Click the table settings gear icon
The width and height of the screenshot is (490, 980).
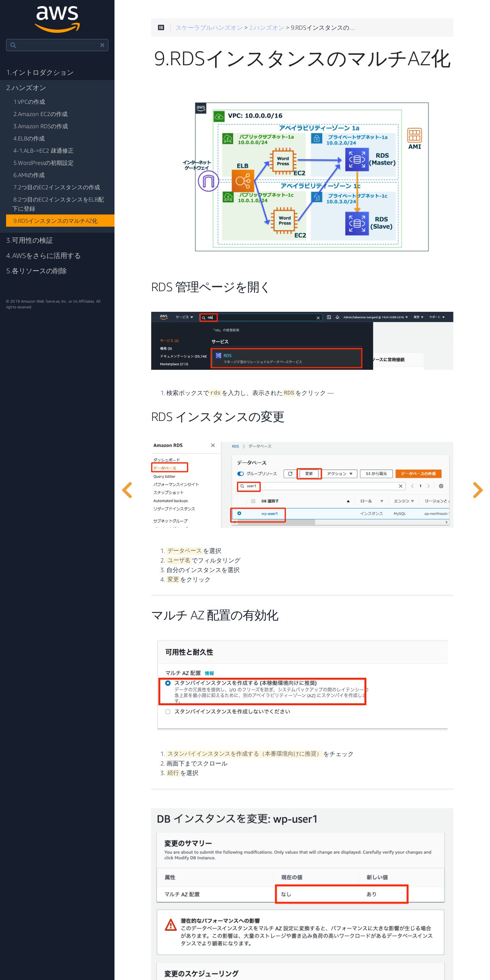tap(441, 486)
